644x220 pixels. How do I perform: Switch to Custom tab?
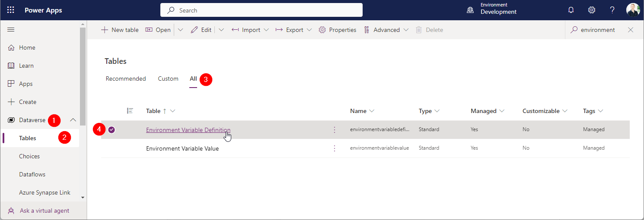click(x=168, y=79)
